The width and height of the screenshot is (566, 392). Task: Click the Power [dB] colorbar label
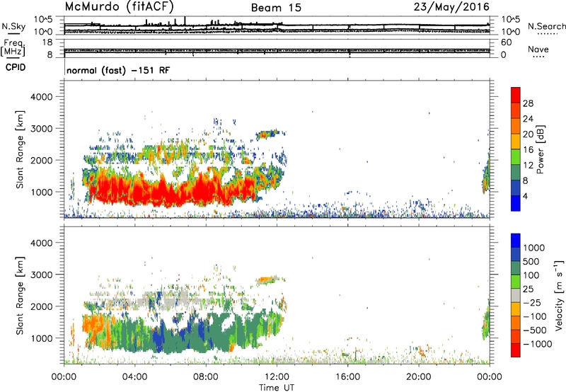click(540, 149)
